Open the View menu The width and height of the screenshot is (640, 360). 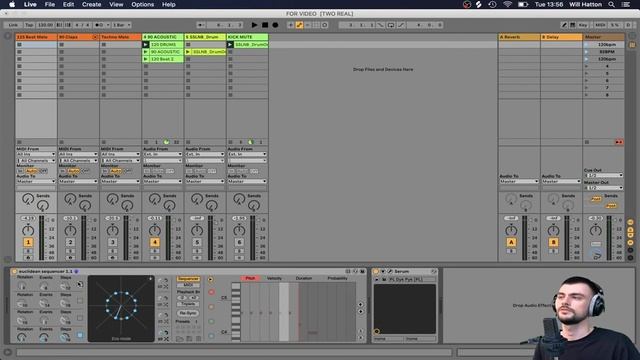coord(116,4)
